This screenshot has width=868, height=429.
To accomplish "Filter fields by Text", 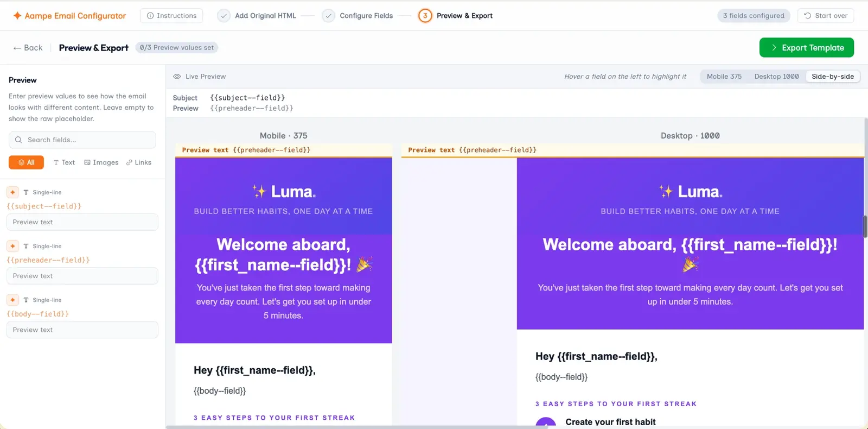I will pos(64,162).
